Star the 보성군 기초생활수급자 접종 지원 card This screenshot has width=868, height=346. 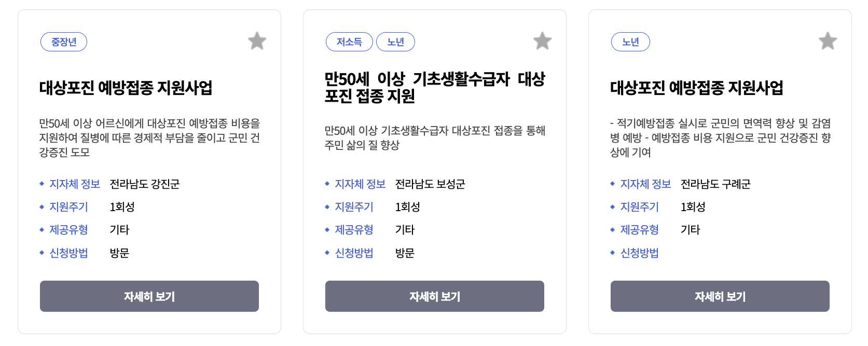(x=543, y=41)
